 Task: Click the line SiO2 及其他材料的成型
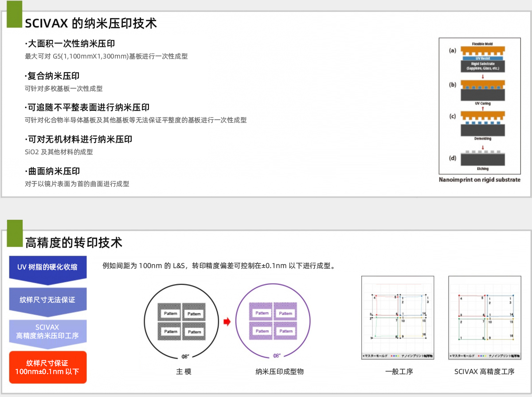click(x=59, y=152)
